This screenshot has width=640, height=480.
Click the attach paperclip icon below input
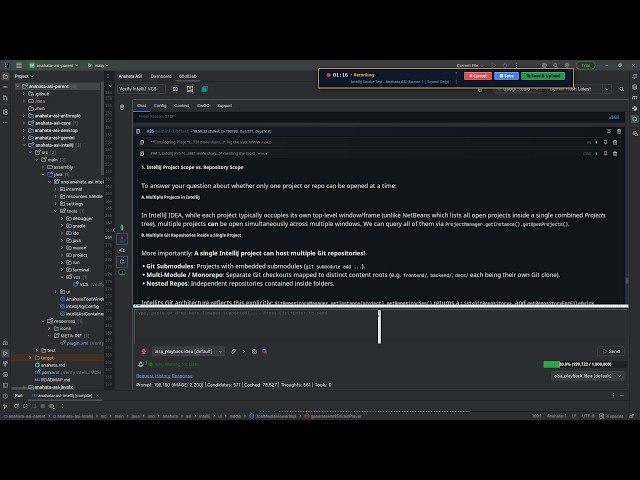pos(233,351)
